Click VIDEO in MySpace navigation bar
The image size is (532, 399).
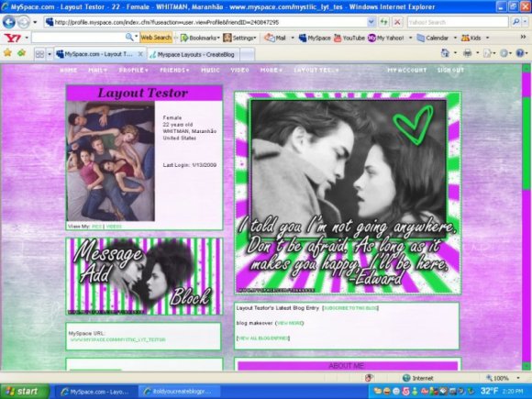click(240, 71)
